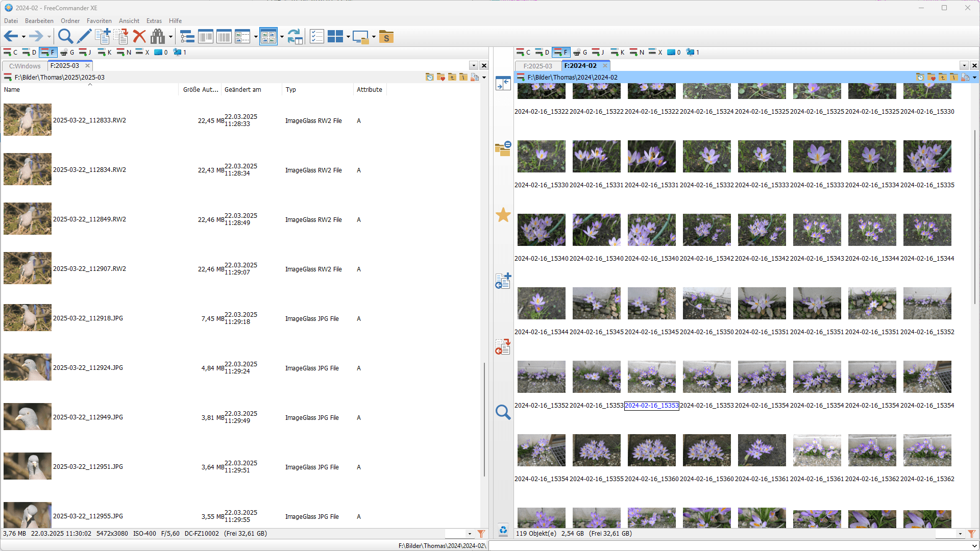Click the binoculars find icon
This screenshot has width=980, height=551.
[158, 36]
